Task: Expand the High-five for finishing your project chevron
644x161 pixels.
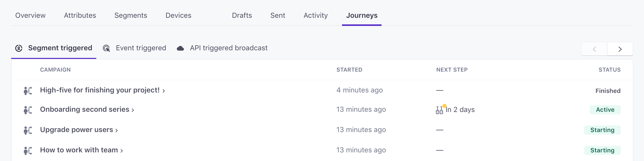Action: 164,91
